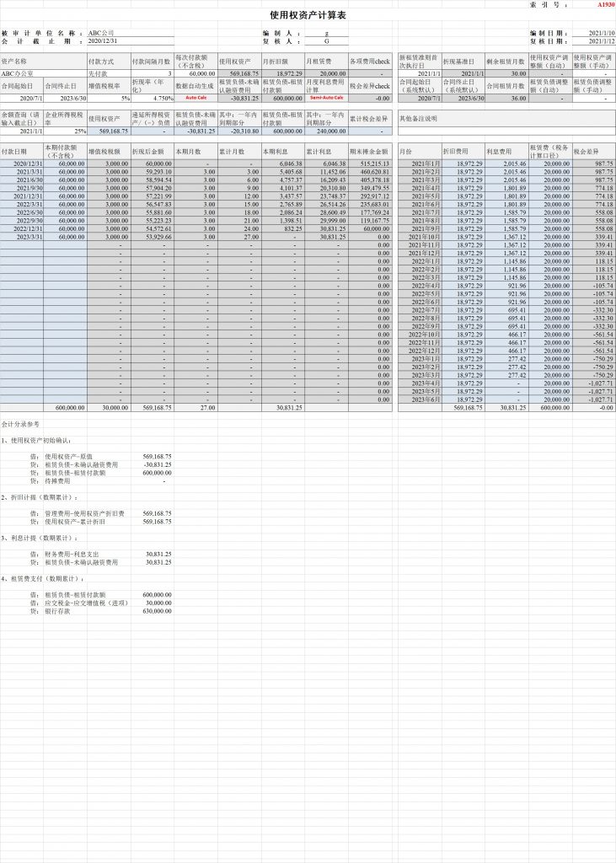Click the 25% corporate income tax rate cell
This screenshot has height=863, width=616.
pyautogui.click(x=65, y=131)
